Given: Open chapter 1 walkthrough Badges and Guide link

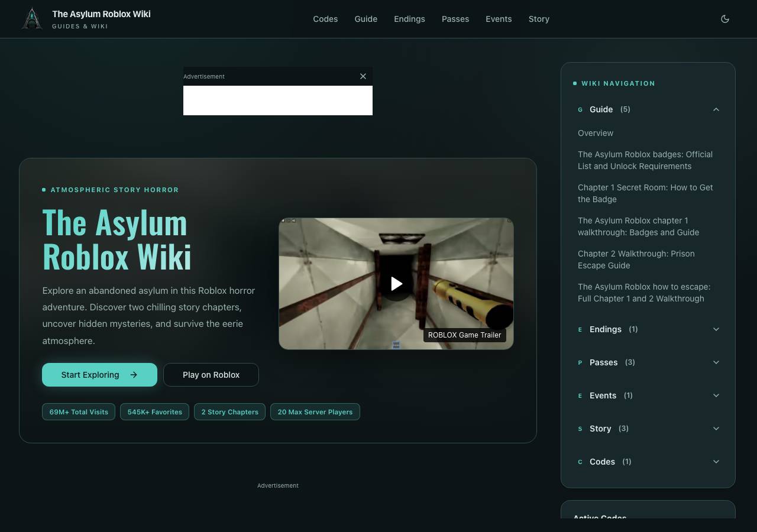Looking at the screenshot, I should 639,226.
